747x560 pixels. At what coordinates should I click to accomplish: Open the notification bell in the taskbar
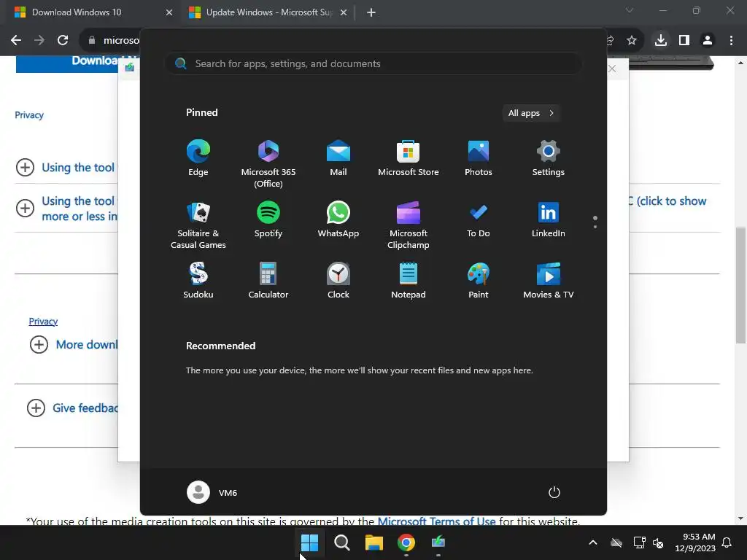coord(727,542)
